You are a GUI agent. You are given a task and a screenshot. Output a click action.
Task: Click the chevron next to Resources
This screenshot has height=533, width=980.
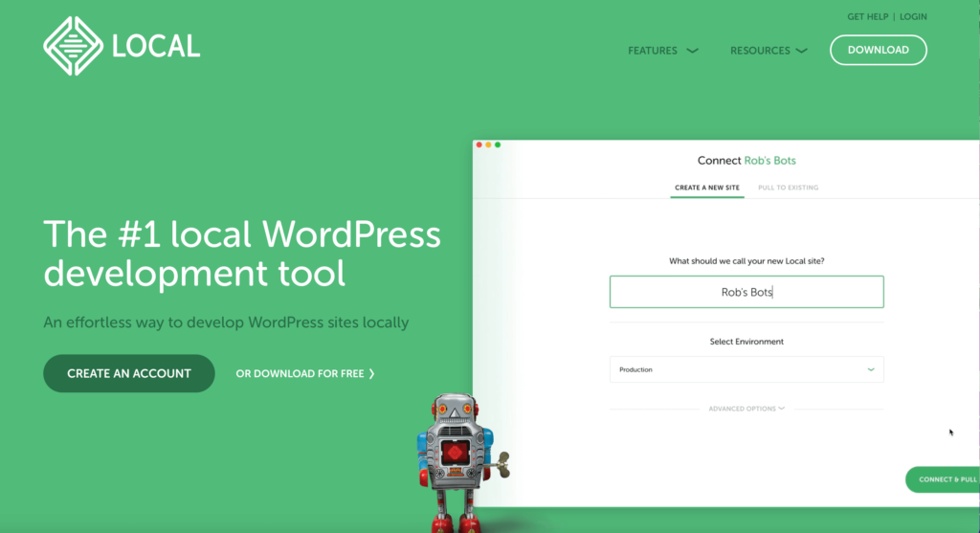801,51
